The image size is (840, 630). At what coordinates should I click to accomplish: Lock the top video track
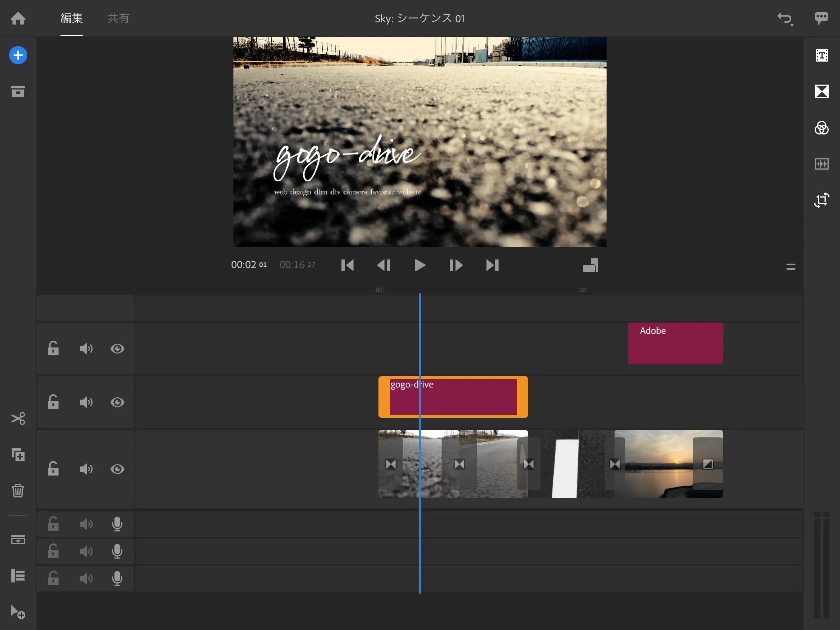(53, 349)
